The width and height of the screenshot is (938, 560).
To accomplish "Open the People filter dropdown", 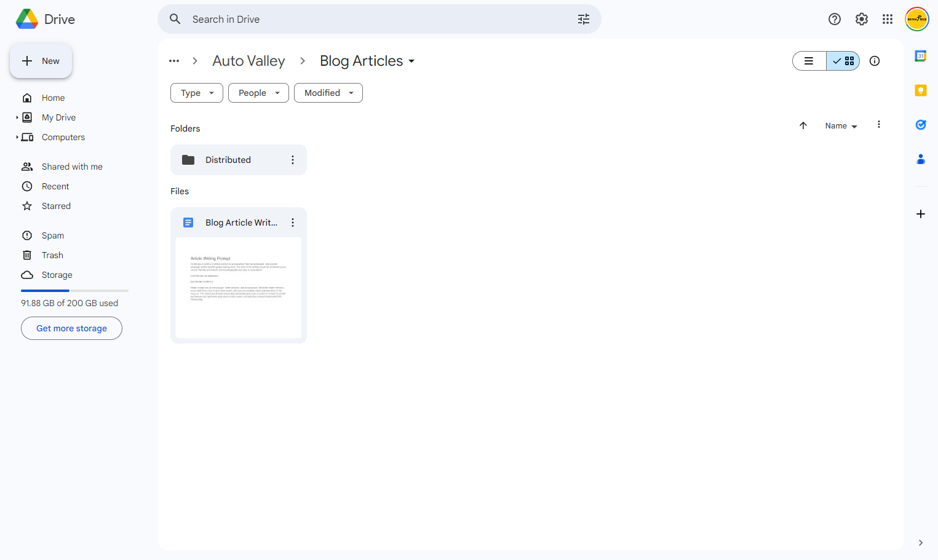I will (x=258, y=93).
